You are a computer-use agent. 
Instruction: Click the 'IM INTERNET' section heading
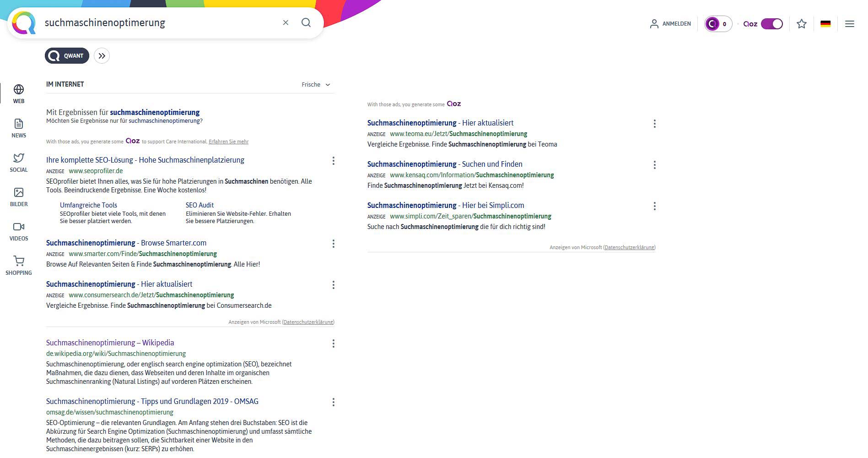(x=65, y=84)
